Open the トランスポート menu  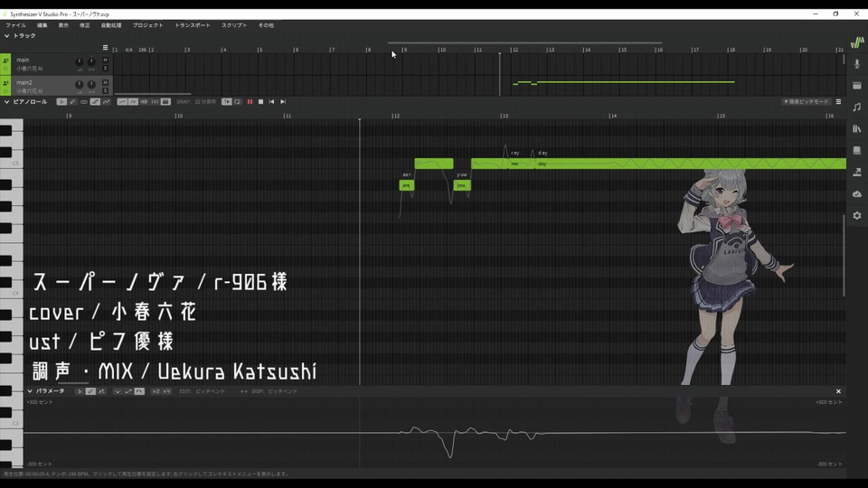(193, 25)
